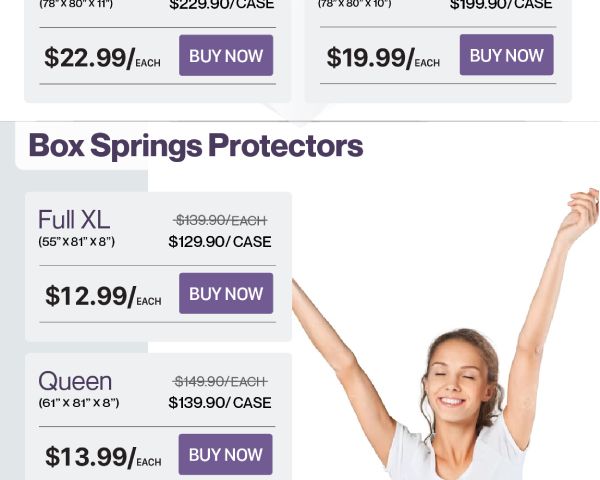
Task: Click BUY NOW beside the $19.99 price
Action: 506,55
